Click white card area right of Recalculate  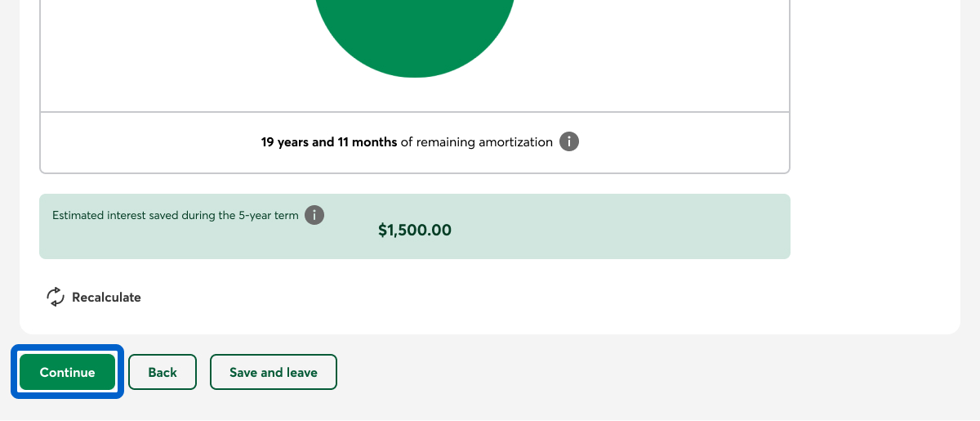(490, 298)
